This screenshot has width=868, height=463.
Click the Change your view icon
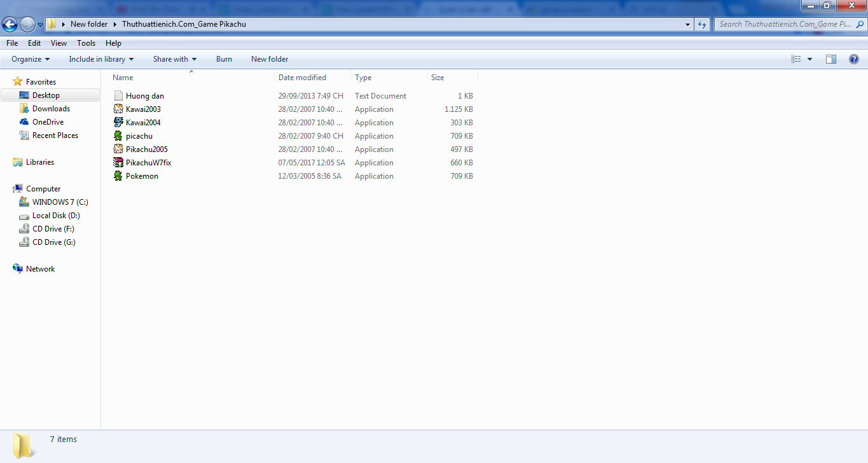point(796,59)
